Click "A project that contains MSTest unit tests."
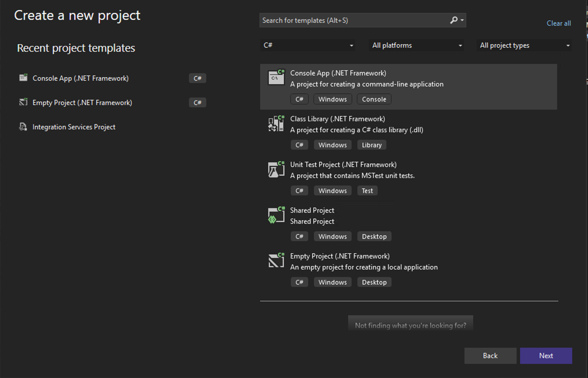 352,176
